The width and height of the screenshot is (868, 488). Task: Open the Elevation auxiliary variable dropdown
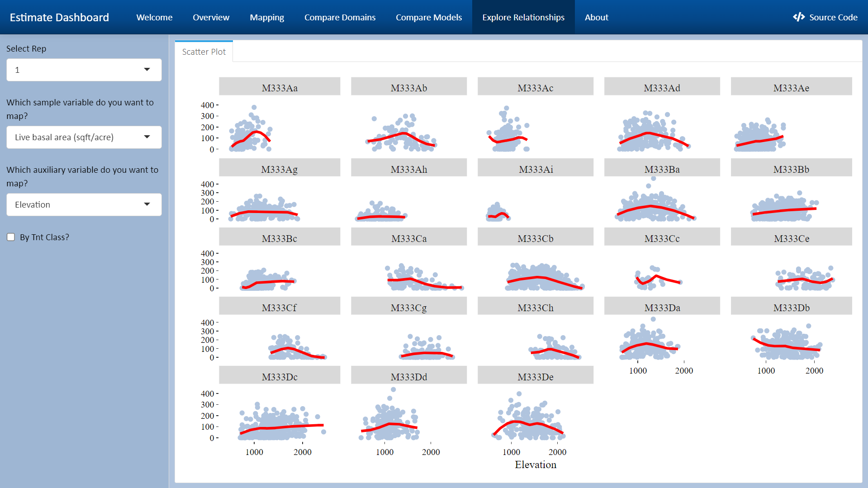(x=84, y=204)
